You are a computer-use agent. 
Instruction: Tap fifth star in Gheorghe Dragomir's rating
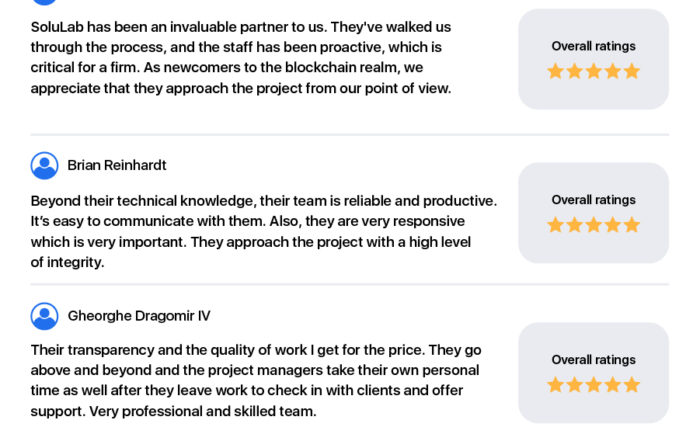point(631,385)
